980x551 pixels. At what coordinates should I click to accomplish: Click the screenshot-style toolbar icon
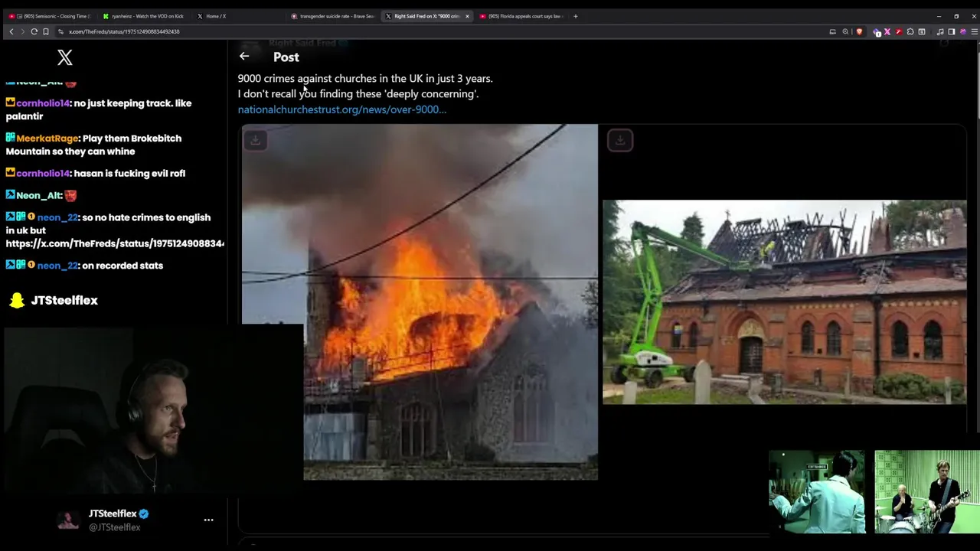click(921, 31)
